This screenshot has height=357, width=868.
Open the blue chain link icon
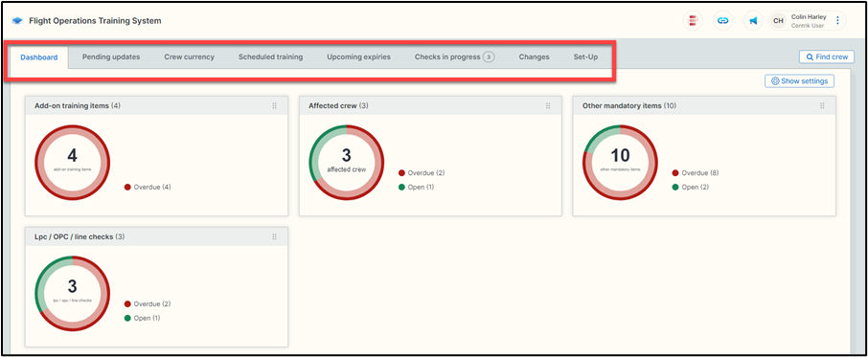pos(722,21)
